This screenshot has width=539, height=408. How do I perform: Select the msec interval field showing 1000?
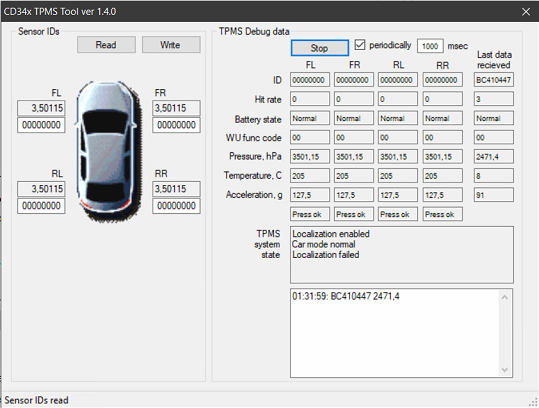430,46
